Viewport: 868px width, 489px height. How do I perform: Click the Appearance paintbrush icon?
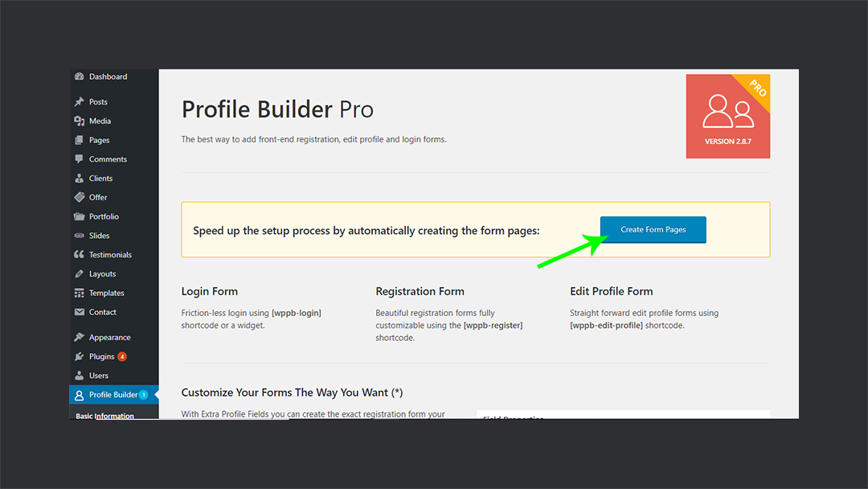click(x=79, y=337)
